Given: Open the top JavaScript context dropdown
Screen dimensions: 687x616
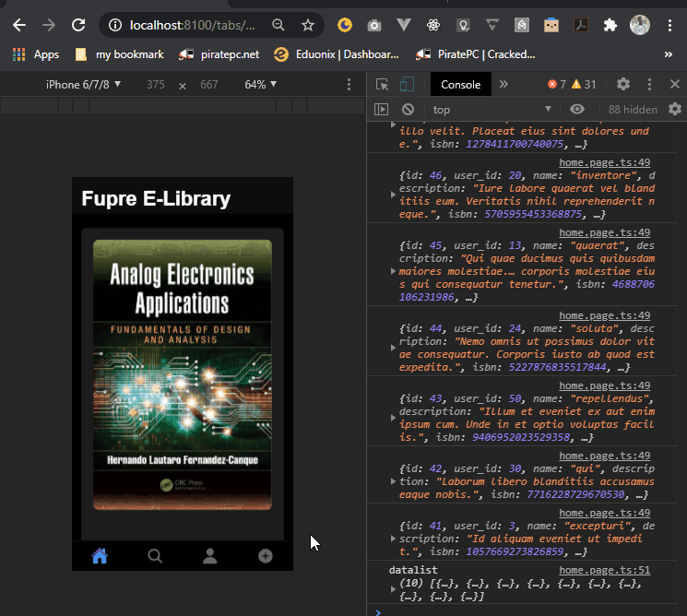Looking at the screenshot, I should pos(492,110).
